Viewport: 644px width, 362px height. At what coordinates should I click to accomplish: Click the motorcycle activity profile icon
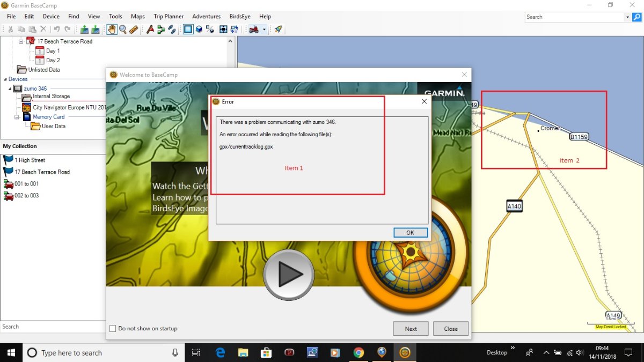(254, 29)
